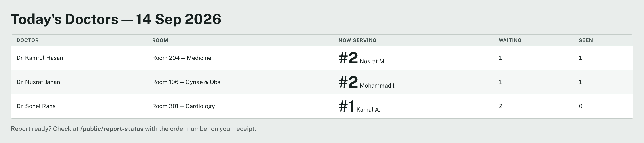
Task: Select Dr. Nusrat Jahan's name
Action: point(38,82)
